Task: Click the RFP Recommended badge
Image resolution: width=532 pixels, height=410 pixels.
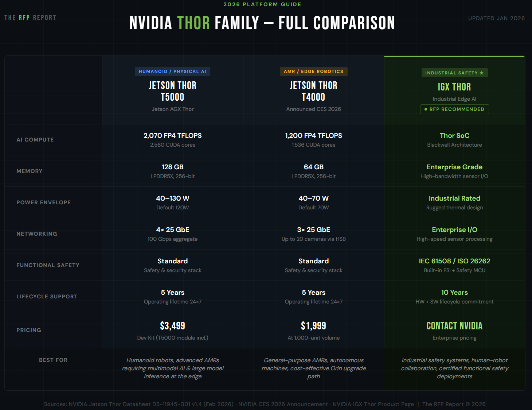Action: pos(454,109)
